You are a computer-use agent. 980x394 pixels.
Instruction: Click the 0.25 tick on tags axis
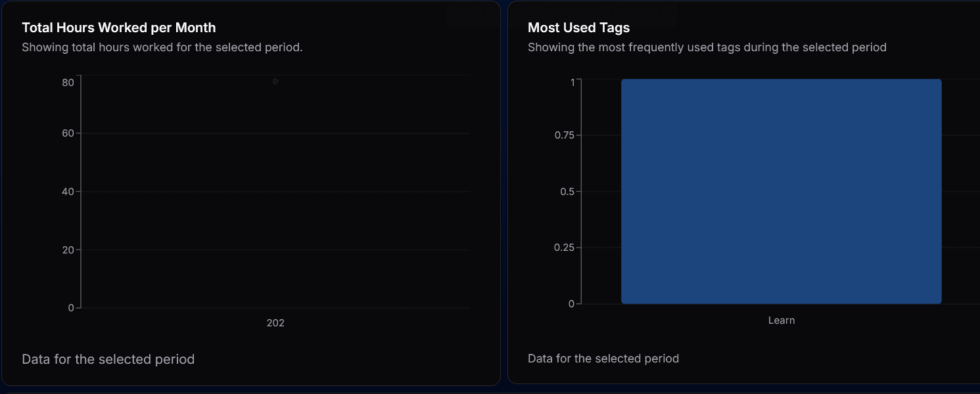[565, 248]
